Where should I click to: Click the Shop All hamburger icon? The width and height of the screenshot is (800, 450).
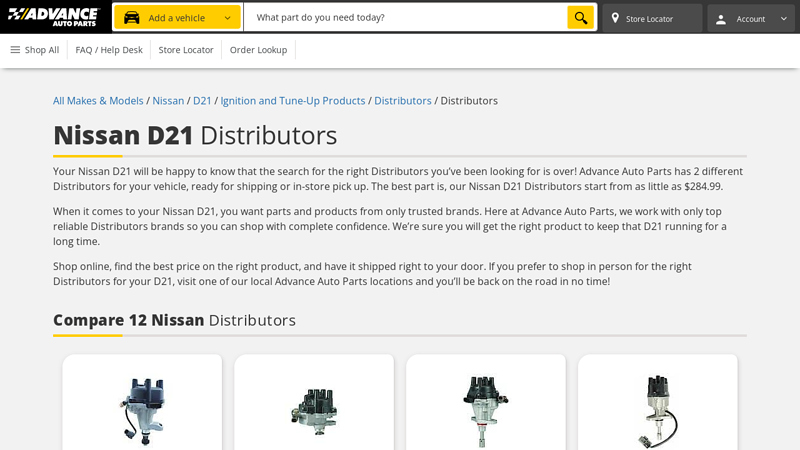click(15, 49)
